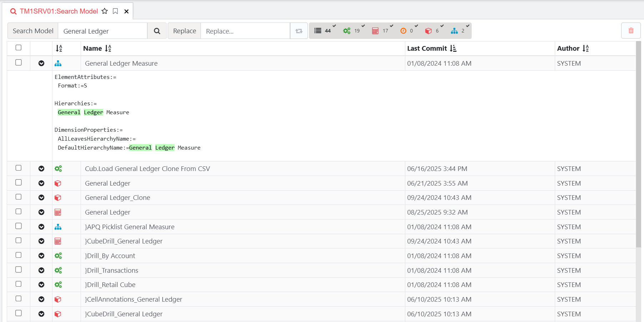Collapse the General Ledger Measure details
The height and width of the screenshot is (322, 644).
coord(41,63)
